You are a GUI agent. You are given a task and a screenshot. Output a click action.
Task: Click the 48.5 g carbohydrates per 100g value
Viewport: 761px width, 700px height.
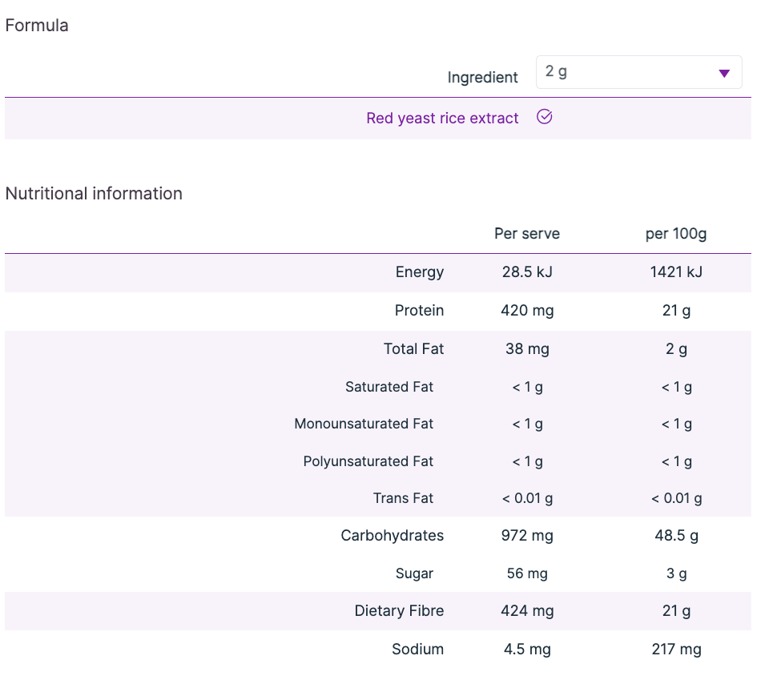[676, 536]
